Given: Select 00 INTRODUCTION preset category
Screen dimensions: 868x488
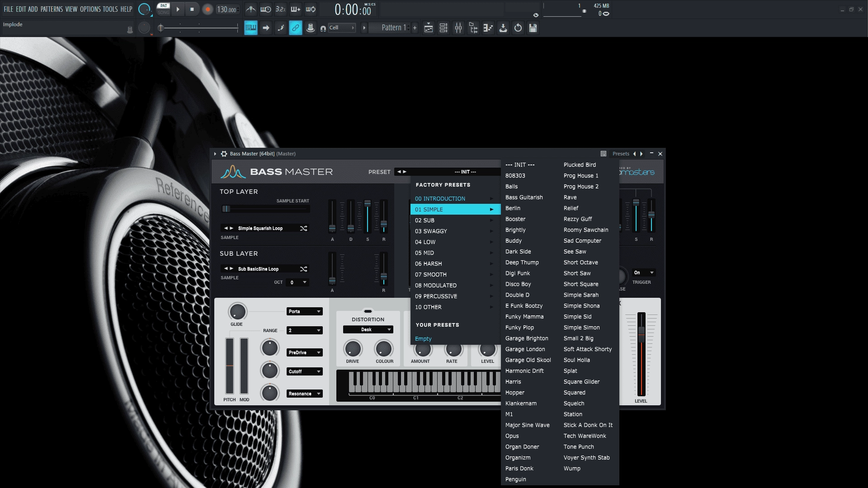Looking at the screenshot, I should click(x=455, y=199).
